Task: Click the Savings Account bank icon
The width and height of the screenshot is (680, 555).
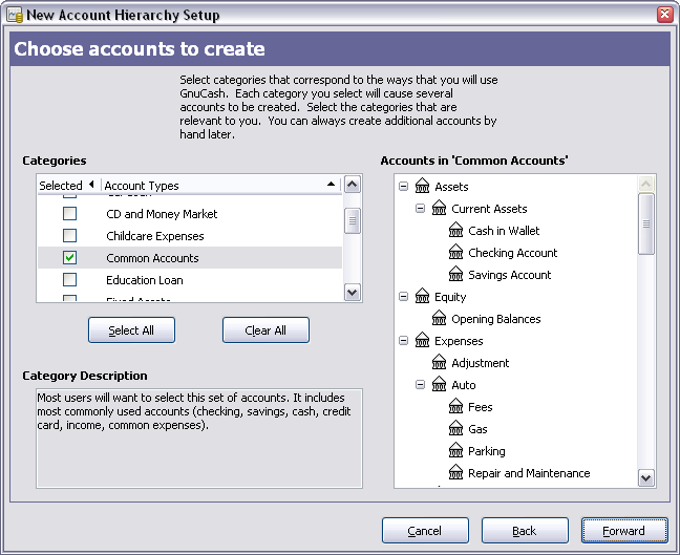Action: pos(456,274)
